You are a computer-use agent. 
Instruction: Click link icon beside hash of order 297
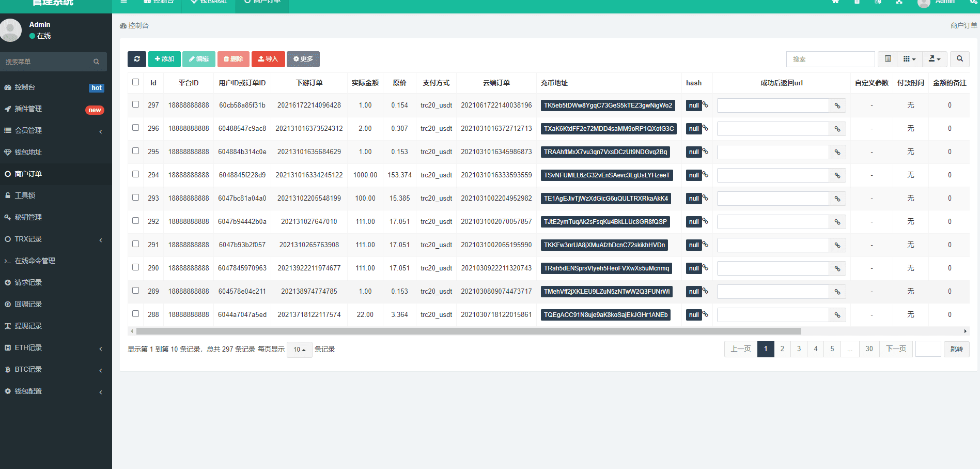705,105
